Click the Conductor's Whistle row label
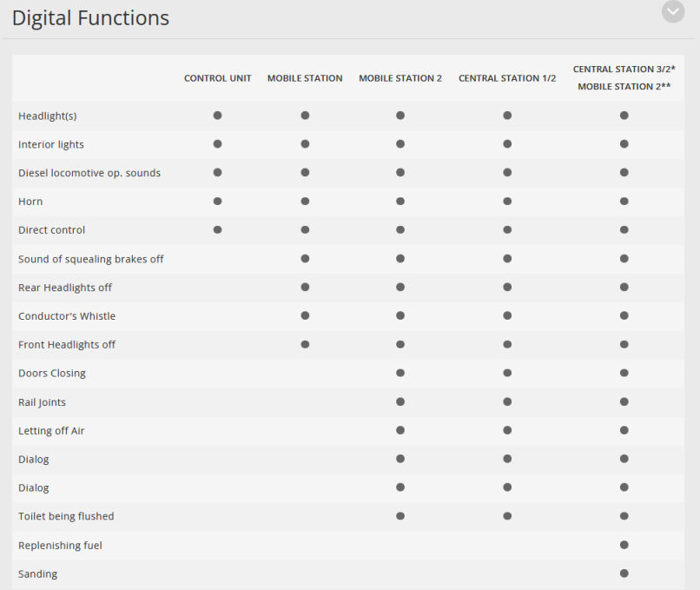Screen dimensions: 700x590 [x=67, y=316]
